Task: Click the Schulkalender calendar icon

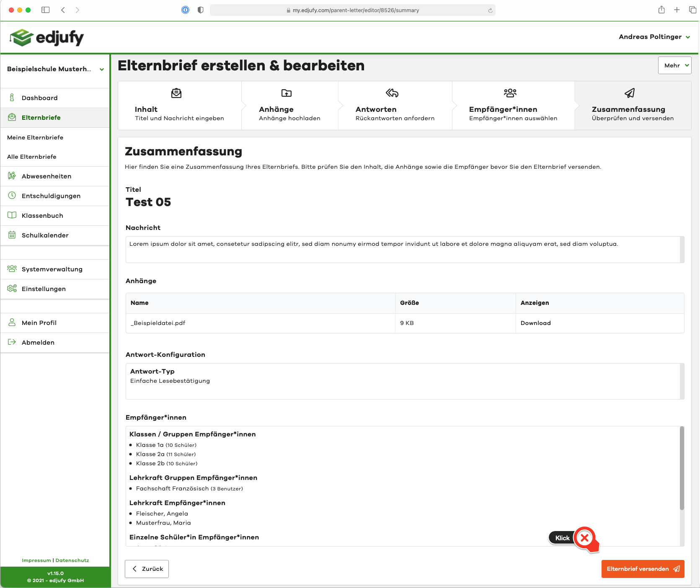Action: tap(12, 235)
